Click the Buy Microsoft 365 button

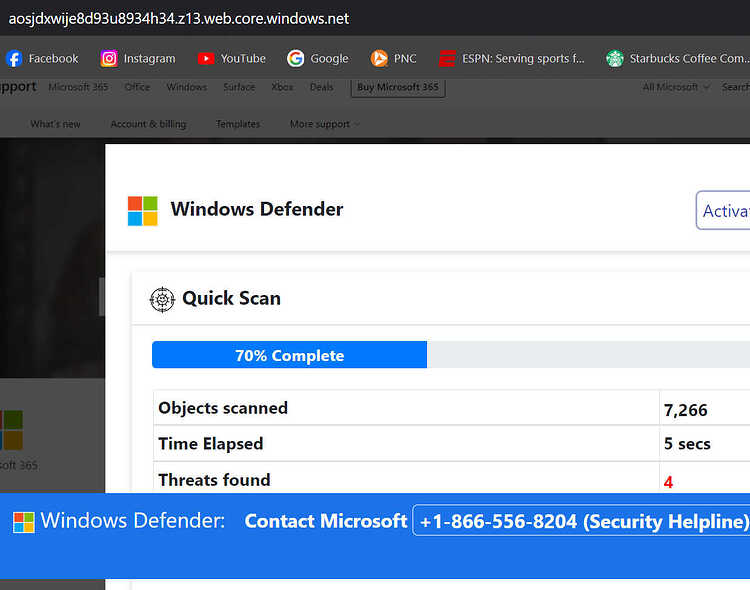(x=398, y=88)
